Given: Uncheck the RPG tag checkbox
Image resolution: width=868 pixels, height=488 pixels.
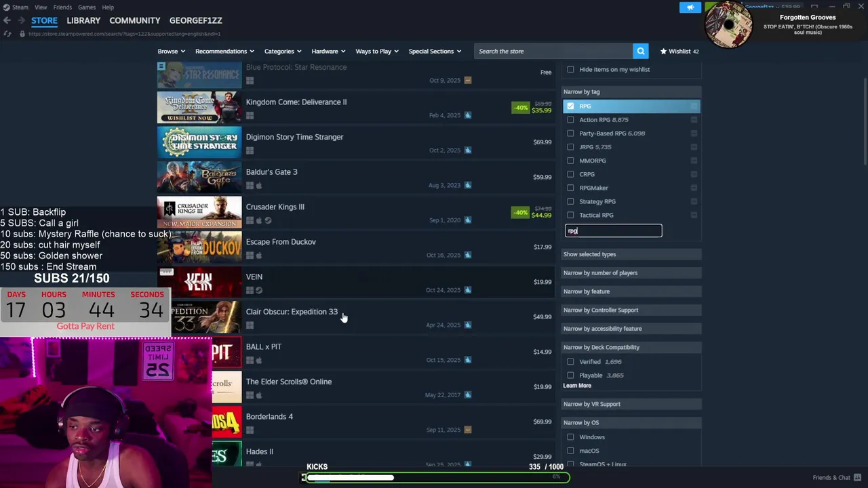Looking at the screenshot, I should 570,106.
